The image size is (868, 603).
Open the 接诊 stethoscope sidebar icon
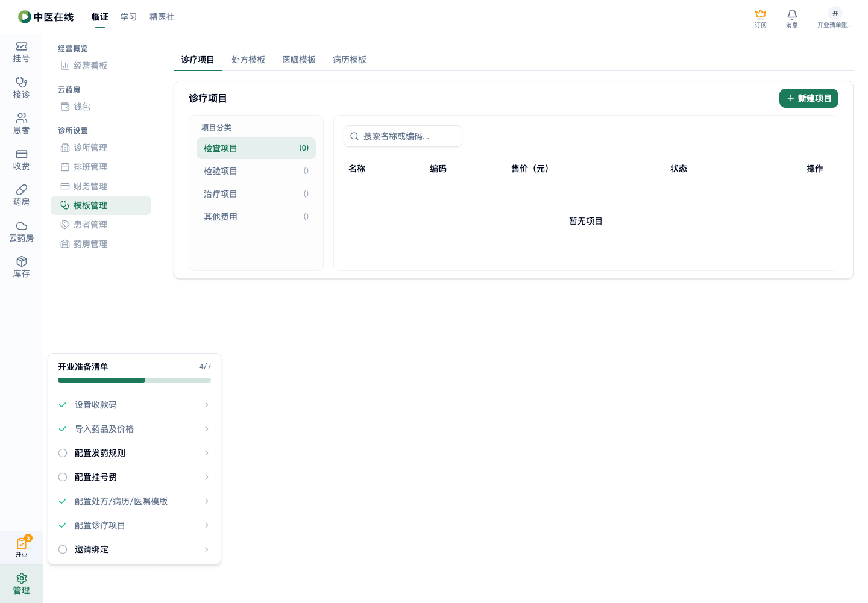coord(22,82)
